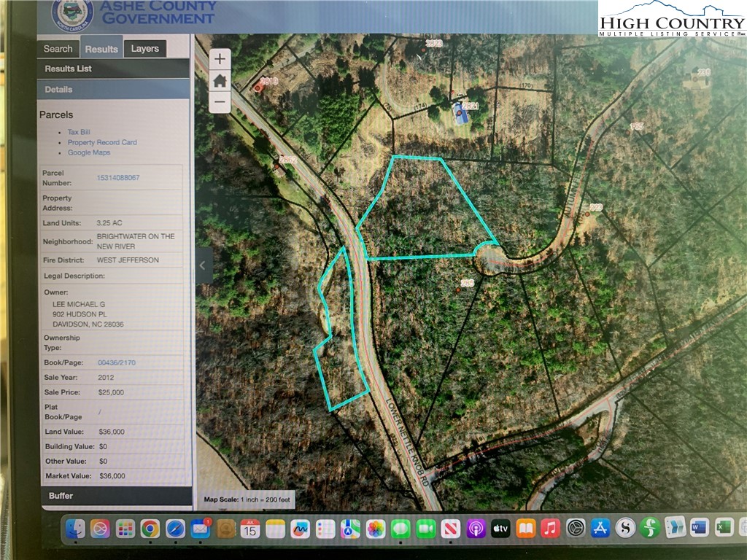Open the Music app in the dock
747x560 pixels.
[x=550, y=529]
